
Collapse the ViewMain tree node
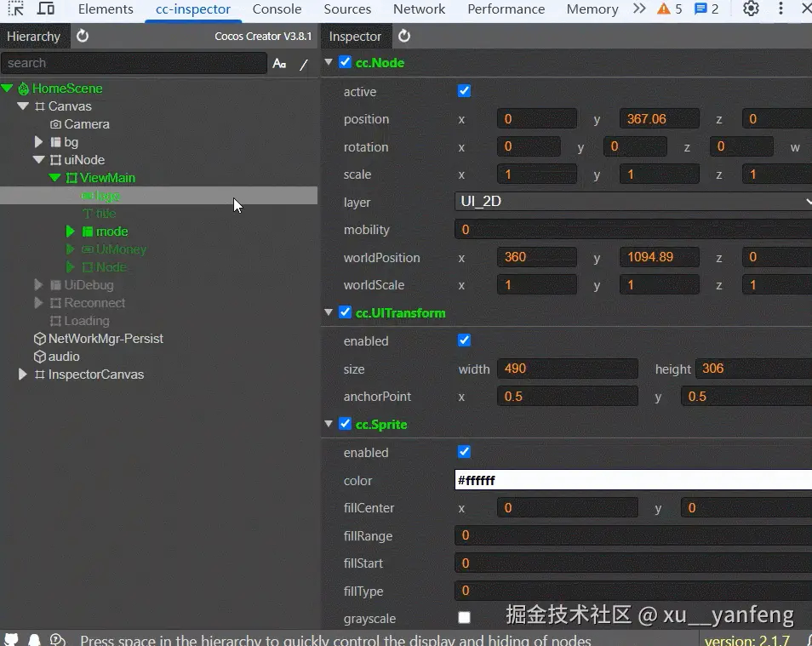54,178
